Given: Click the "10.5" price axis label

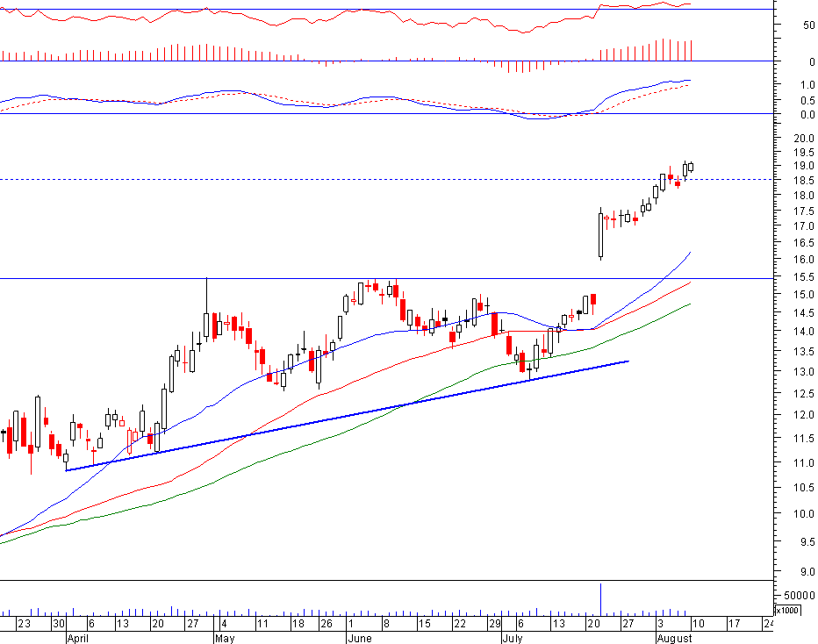Looking at the screenshot, I should click(x=803, y=488).
